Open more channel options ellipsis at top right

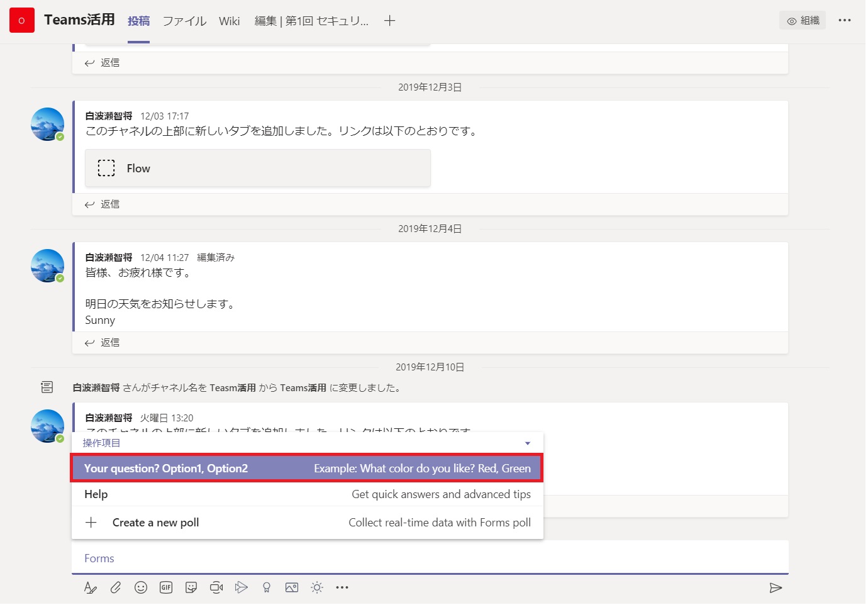pos(845,20)
